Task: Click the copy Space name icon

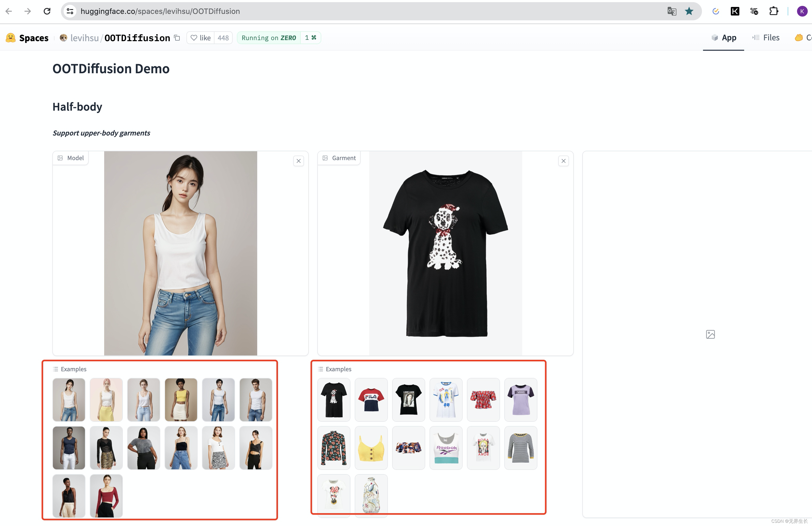Action: tap(177, 38)
